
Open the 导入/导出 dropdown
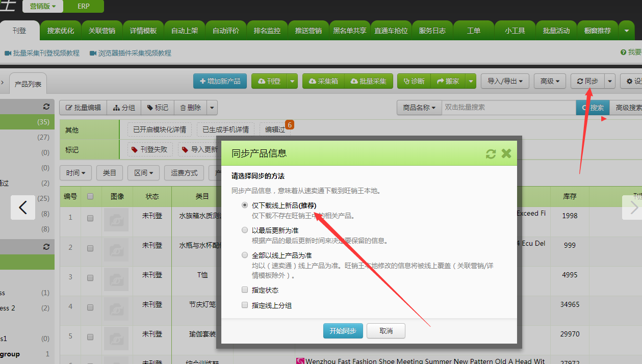505,81
